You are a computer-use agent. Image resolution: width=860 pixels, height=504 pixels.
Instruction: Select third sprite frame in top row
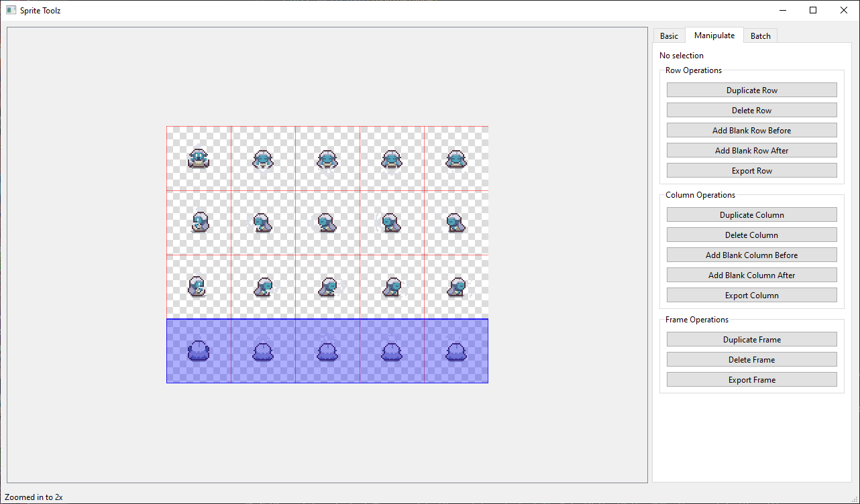click(x=327, y=158)
